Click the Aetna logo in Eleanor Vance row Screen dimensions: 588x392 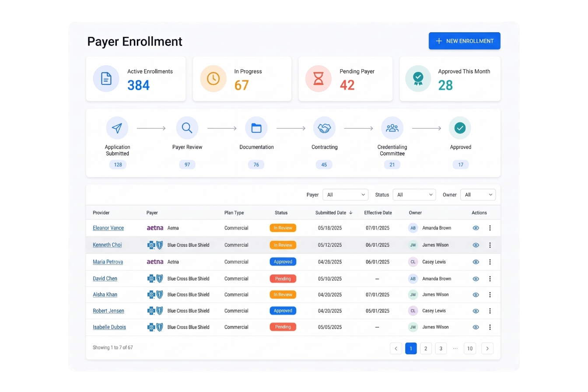click(155, 228)
